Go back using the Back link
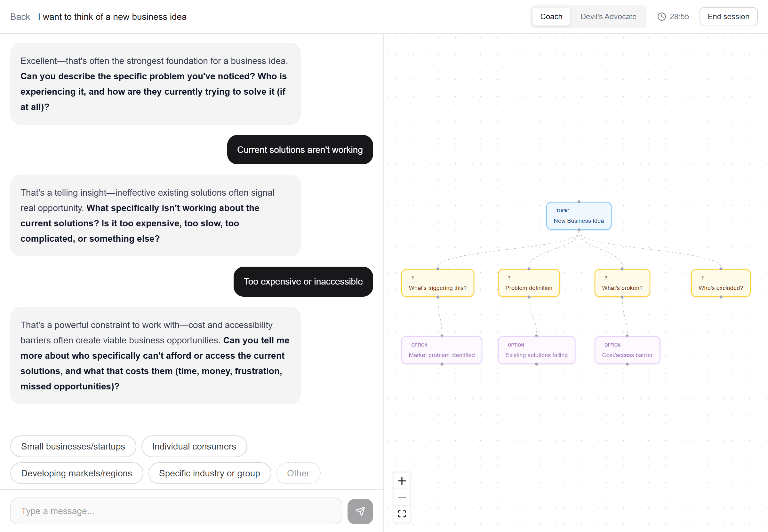This screenshot has height=532, width=768. (x=20, y=16)
